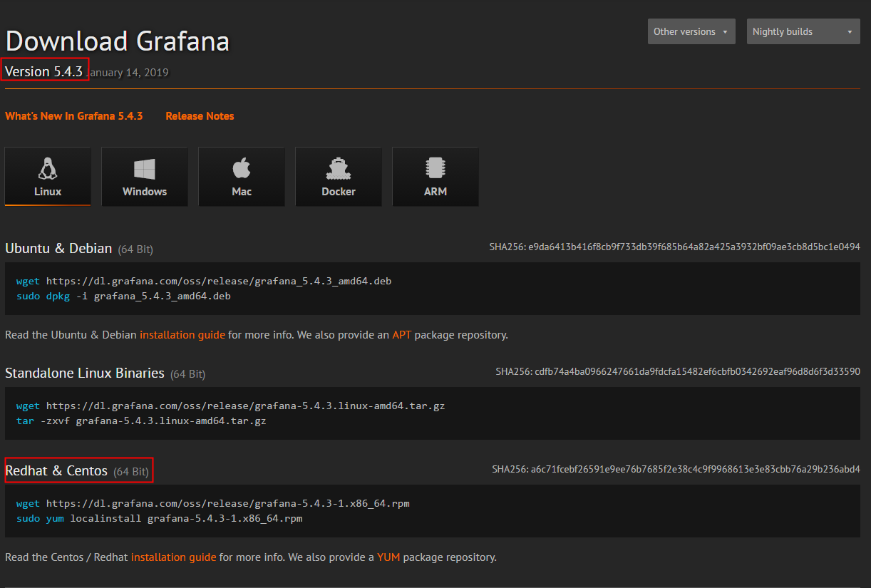Open Centos / Redhat installation guide link

click(174, 557)
